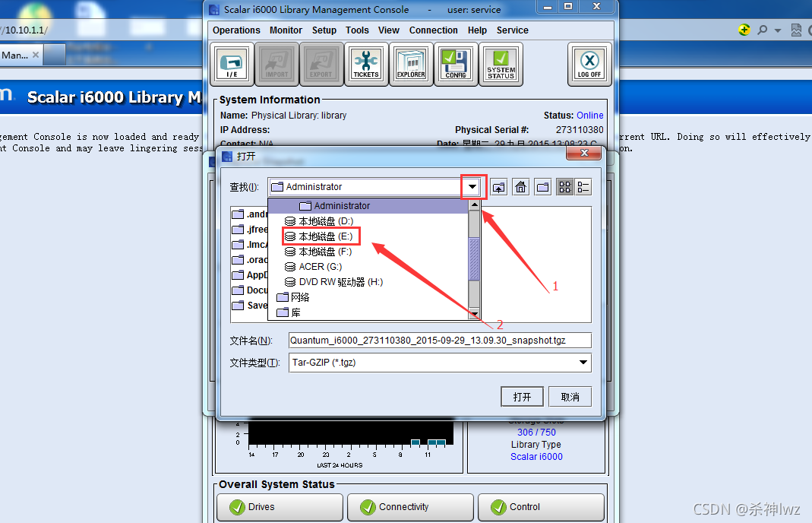
Task: Click the scrollbar up arrow in dropdown list
Action: (474, 204)
